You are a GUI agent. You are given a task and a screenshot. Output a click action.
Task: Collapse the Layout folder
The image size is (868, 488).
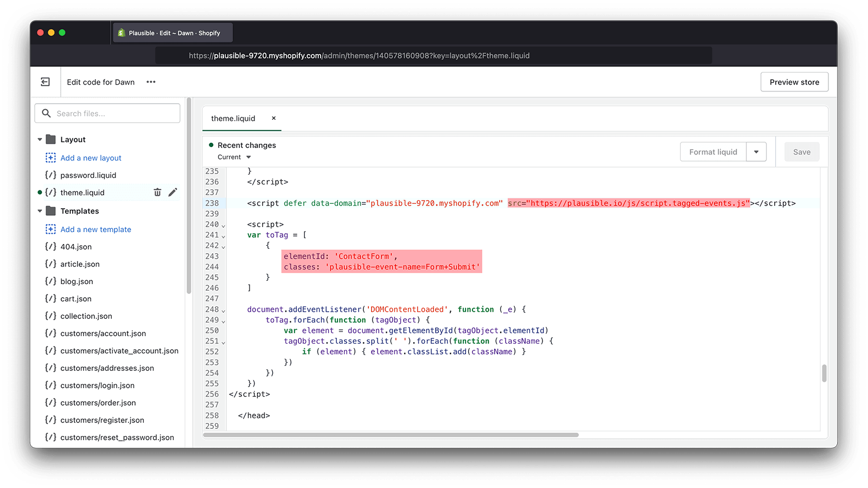click(40, 139)
